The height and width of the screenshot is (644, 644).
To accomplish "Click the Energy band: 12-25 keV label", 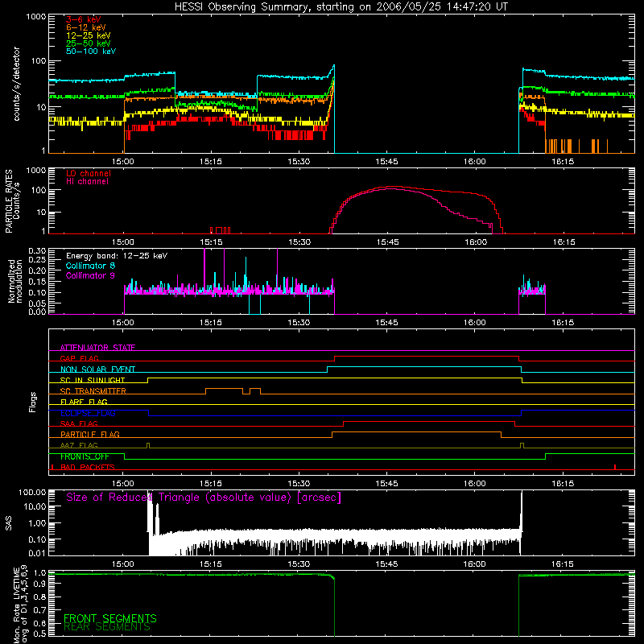I will (x=117, y=256).
